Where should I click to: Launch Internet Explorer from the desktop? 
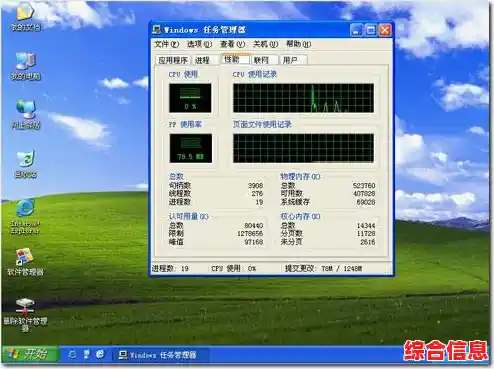click(25, 217)
